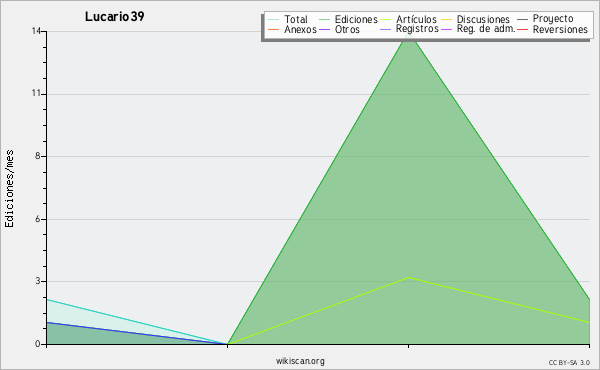This screenshot has height=370, width=600.
Task: Click the Otros legend entry
Action: [x=339, y=29]
